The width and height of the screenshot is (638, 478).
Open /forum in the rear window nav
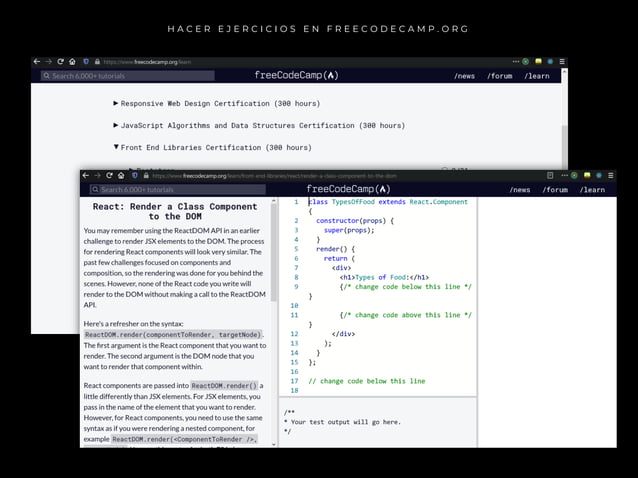(x=500, y=76)
